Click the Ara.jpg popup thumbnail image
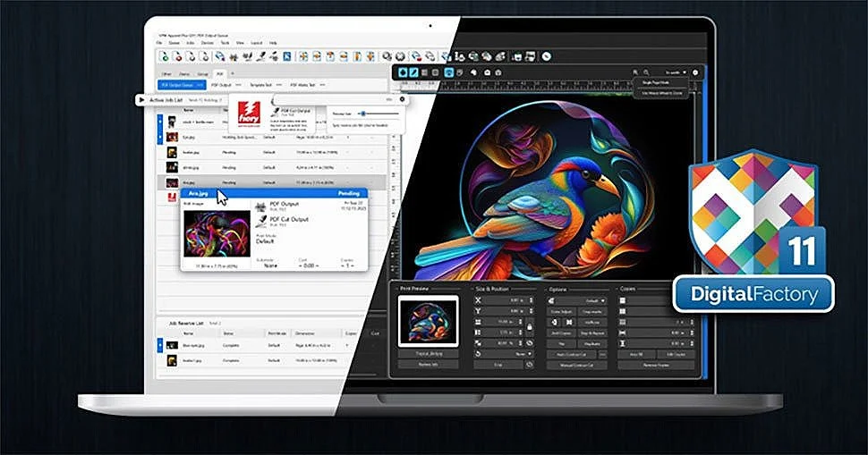This screenshot has width=868, height=455. [x=217, y=234]
